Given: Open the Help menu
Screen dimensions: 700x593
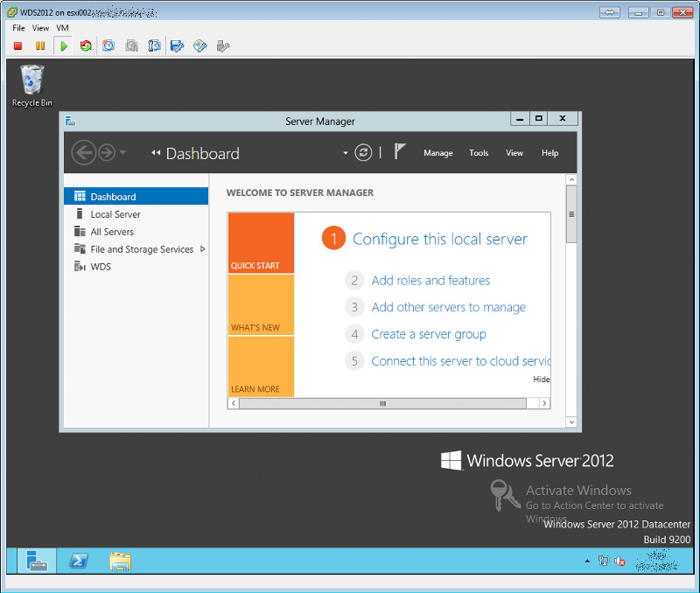Looking at the screenshot, I should click(x=550, y=153).
